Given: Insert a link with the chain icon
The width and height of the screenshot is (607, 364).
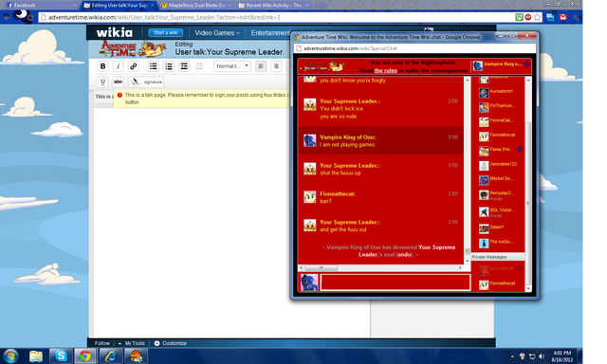Looking at the screenshot, I should (134, 66).
